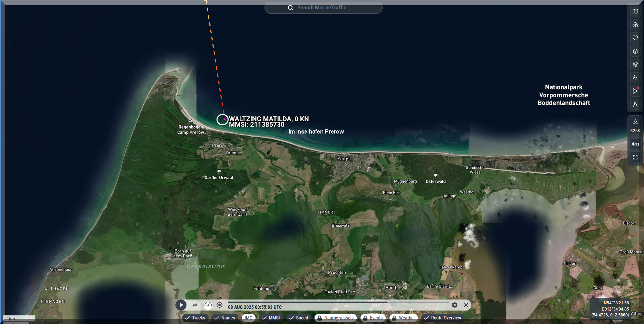Enable the IMO label option

point(249,318)
